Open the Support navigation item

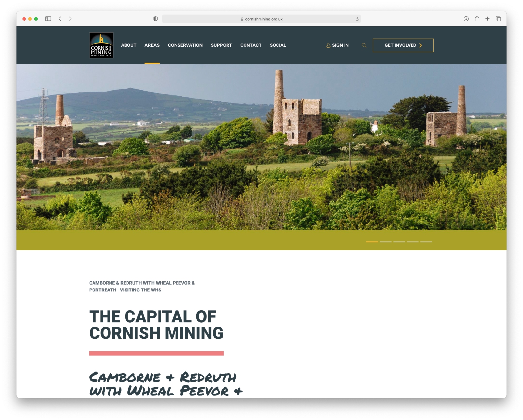[221, 45]
